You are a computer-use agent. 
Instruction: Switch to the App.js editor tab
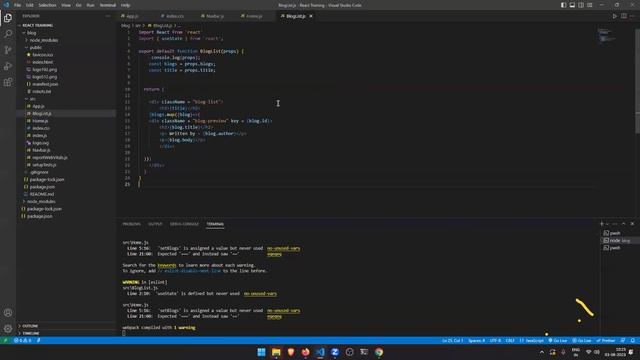tap(131, 16)
